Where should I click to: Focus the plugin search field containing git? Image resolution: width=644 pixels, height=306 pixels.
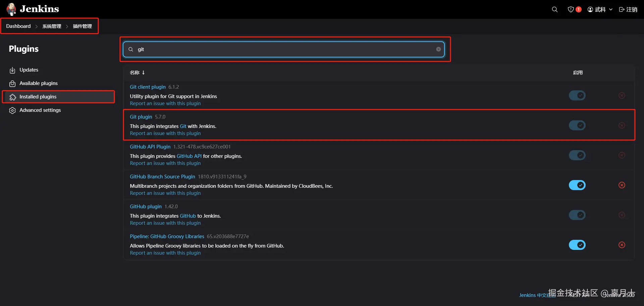284,49
